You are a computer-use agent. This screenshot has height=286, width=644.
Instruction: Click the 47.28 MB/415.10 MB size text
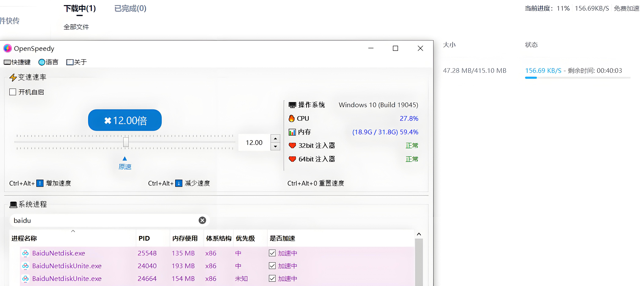click(475, 71)
